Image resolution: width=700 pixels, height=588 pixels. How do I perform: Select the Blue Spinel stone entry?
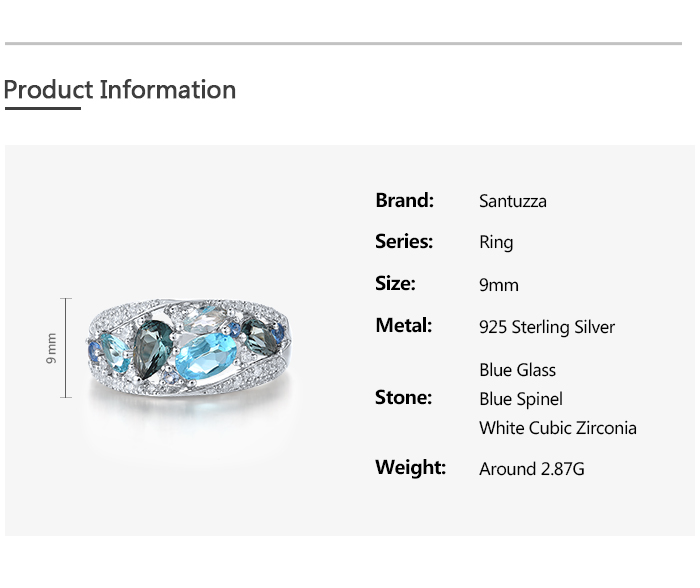pos(521,399)
